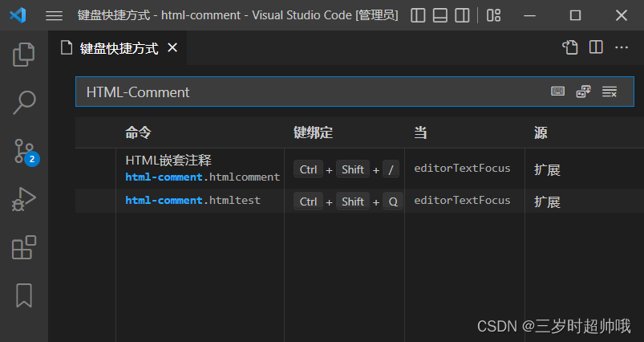Open the Bookmarks view in activity bar
The width and height of the screenshot is (644, 342).
[x=24, y=295]
